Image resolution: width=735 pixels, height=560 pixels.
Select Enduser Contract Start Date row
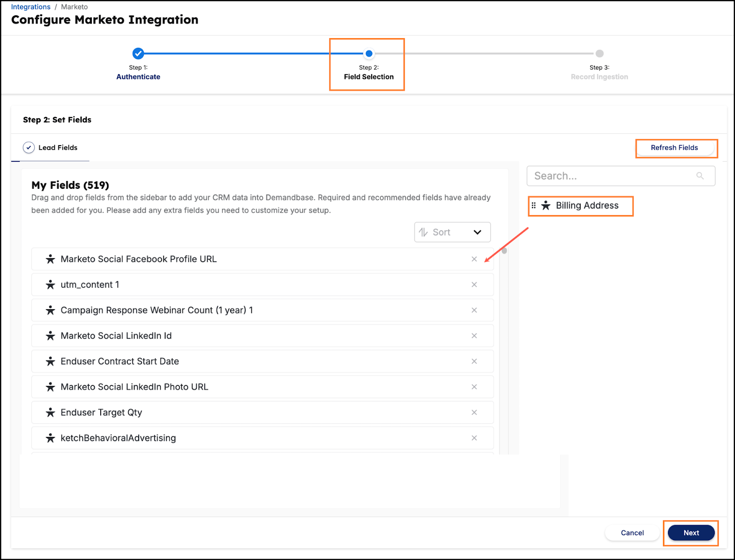pos(263,362)
